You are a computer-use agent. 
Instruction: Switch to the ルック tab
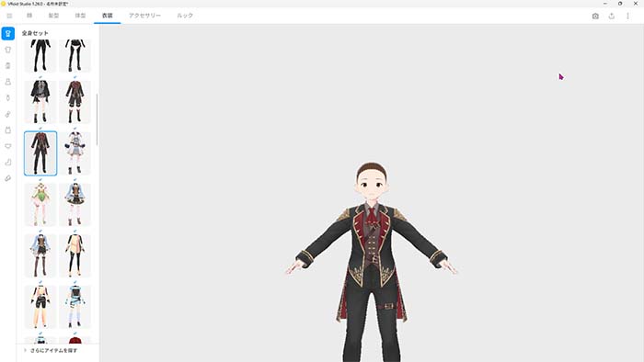[x=185, y=16]
